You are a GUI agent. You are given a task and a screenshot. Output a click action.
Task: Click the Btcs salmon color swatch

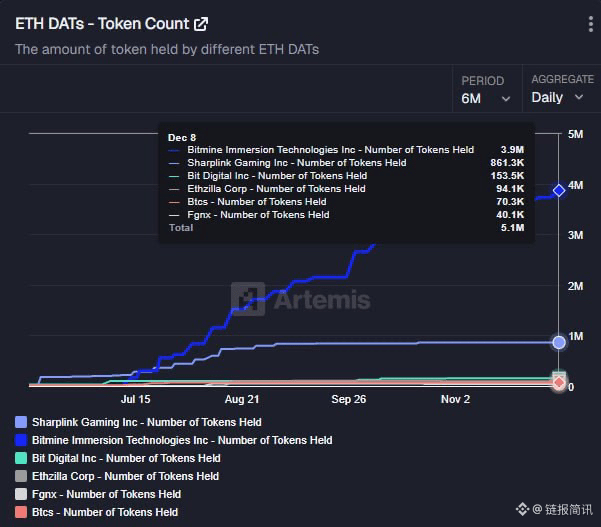pyautogui.click(x=21, y=512)
